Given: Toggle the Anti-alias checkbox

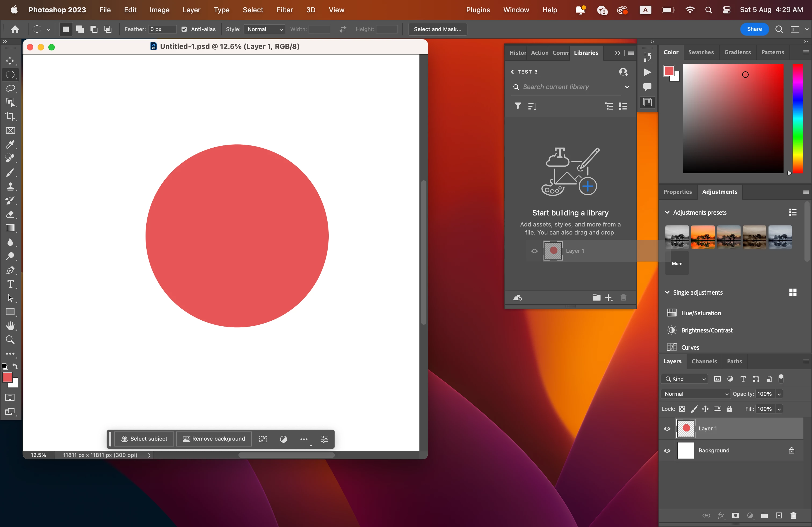Looking at the screenshot, I should pyautogui.click(x=184, y=29).
